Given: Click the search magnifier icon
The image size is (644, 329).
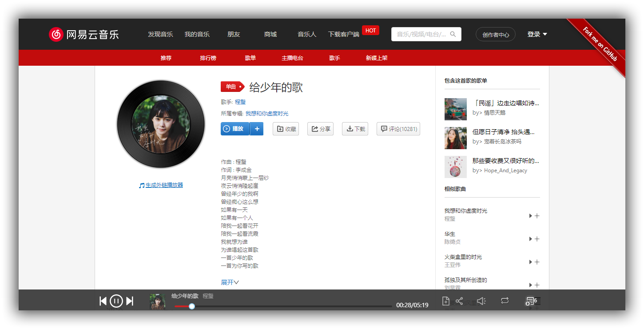Looking at the screenshot, I should click(453, 34).
